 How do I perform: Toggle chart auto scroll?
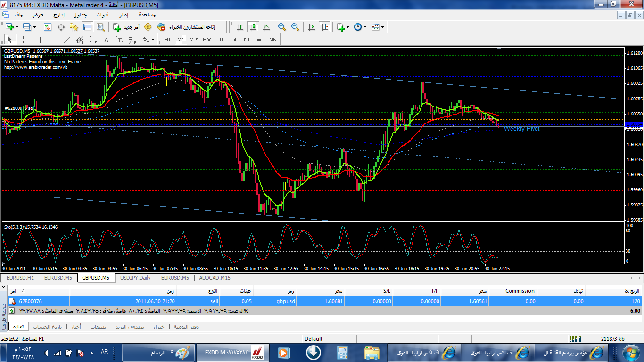click(x=311, y=27)
